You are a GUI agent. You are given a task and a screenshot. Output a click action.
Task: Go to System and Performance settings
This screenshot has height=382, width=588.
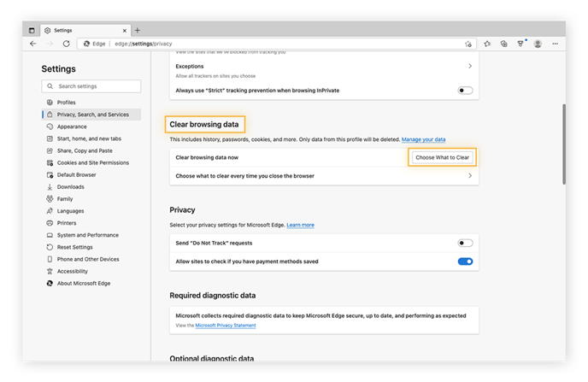tap(88, 235)
